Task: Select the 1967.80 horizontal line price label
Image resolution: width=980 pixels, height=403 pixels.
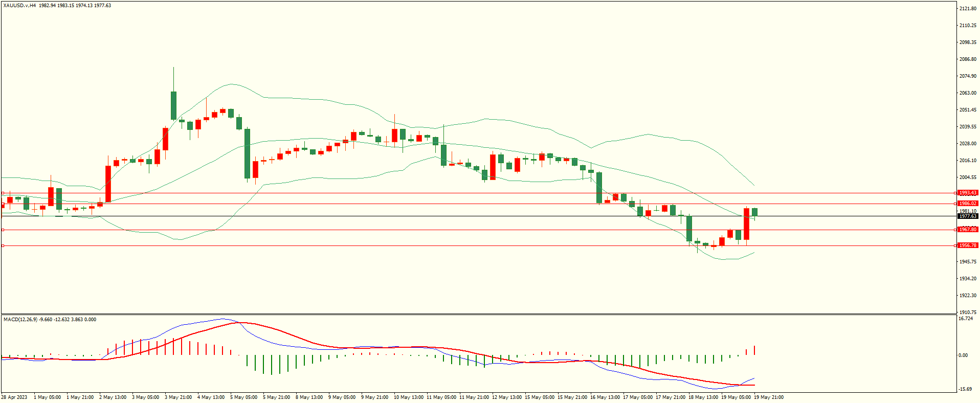Action: tap(968, 230)
